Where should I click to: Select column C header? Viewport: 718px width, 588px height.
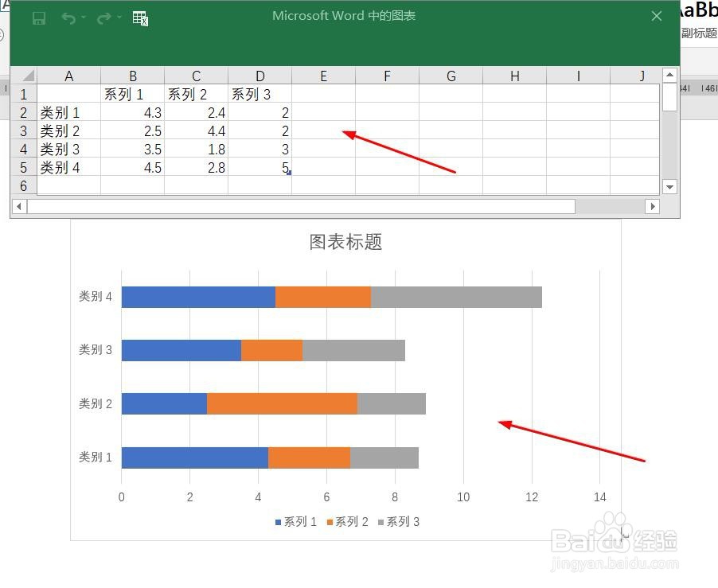[196, 76]
